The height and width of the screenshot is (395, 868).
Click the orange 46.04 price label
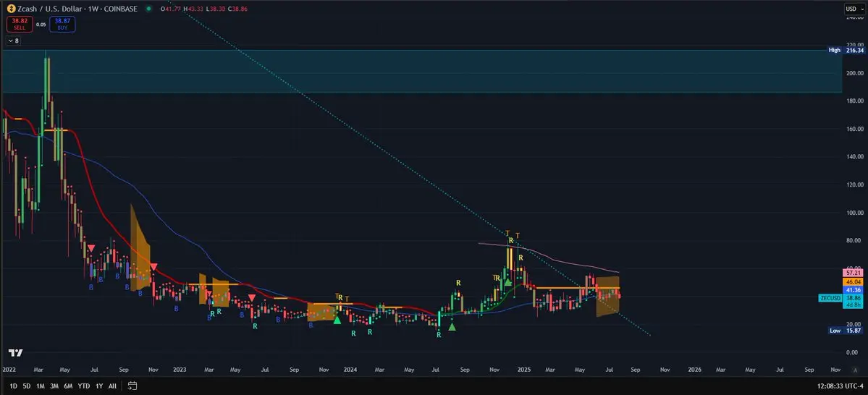click(854, 281)
